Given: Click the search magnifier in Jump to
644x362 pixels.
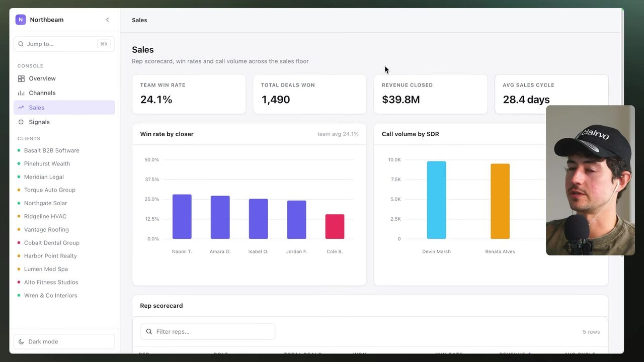Looking at the screenshot, I should (x=21, y=44).
